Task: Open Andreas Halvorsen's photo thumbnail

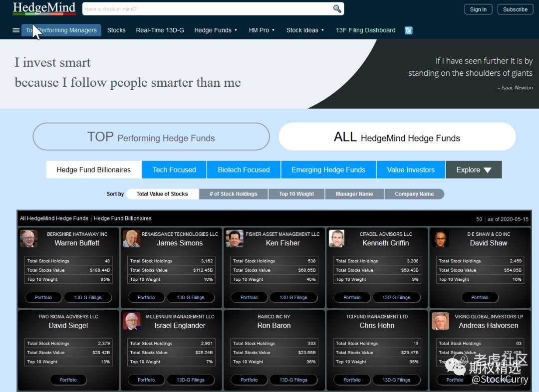Action: 440,321
